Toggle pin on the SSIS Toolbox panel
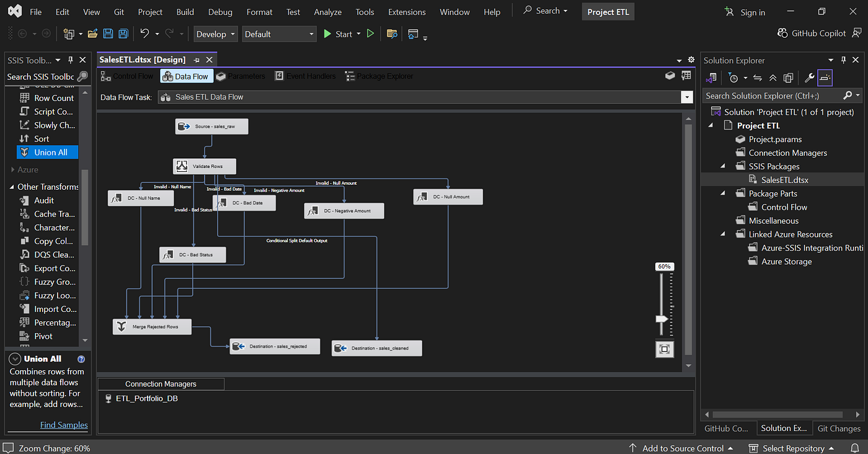Viewport: 868px width, 454px height. tap(71, 60)
